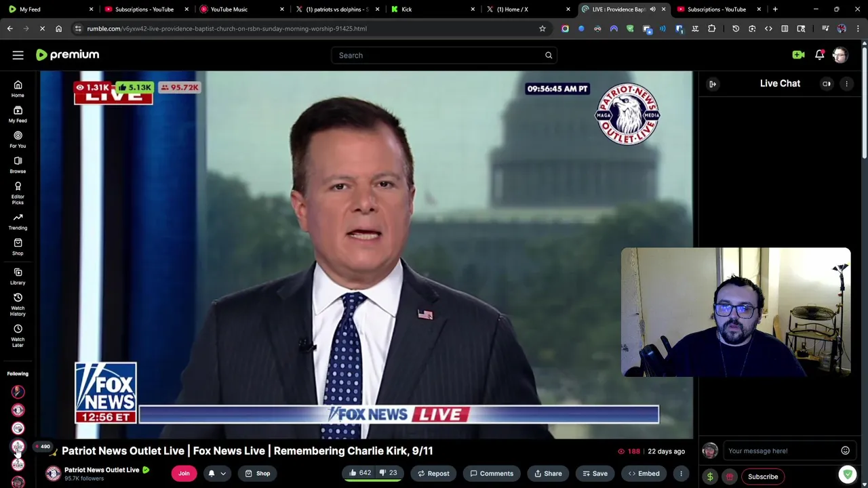Open Editor Picks in the sidebar

[18, 192]
